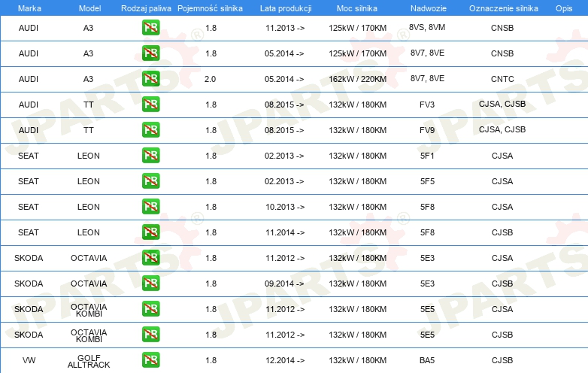This screenshot has width=588, height=373.
Task: Click the fuel icon in the Audi A3 1.8 05.2014 row
Action: 150,53
